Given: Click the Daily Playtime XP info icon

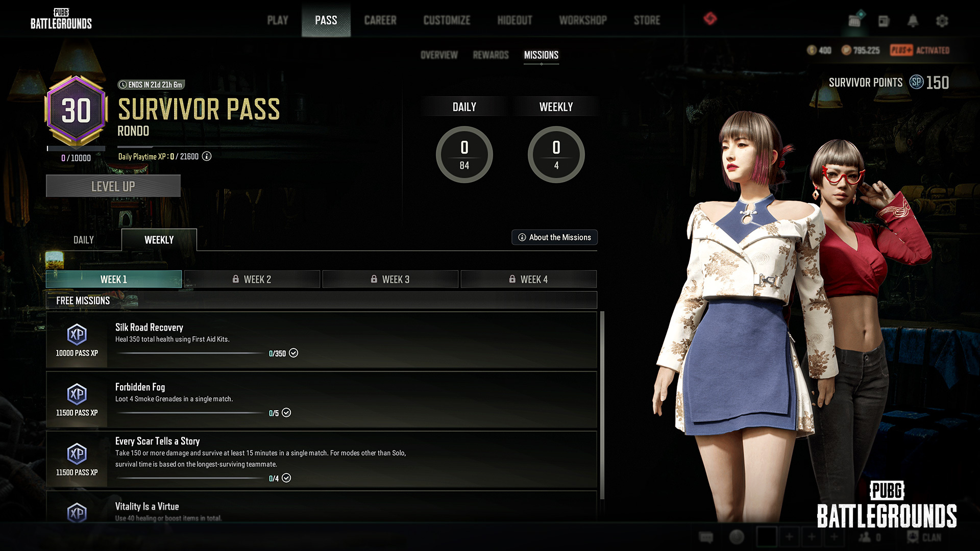Looking at the screenshot, I should point(207,156).
